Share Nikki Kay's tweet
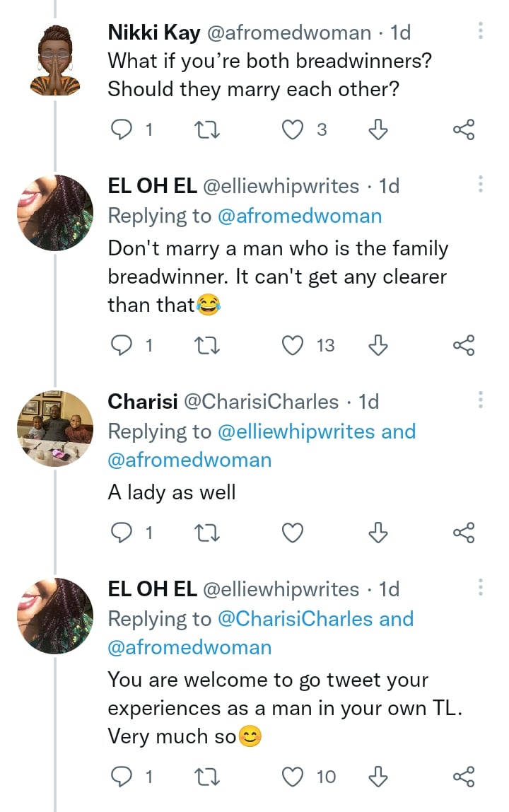This screenshot has height=812, width=509. tap(463, 129)
